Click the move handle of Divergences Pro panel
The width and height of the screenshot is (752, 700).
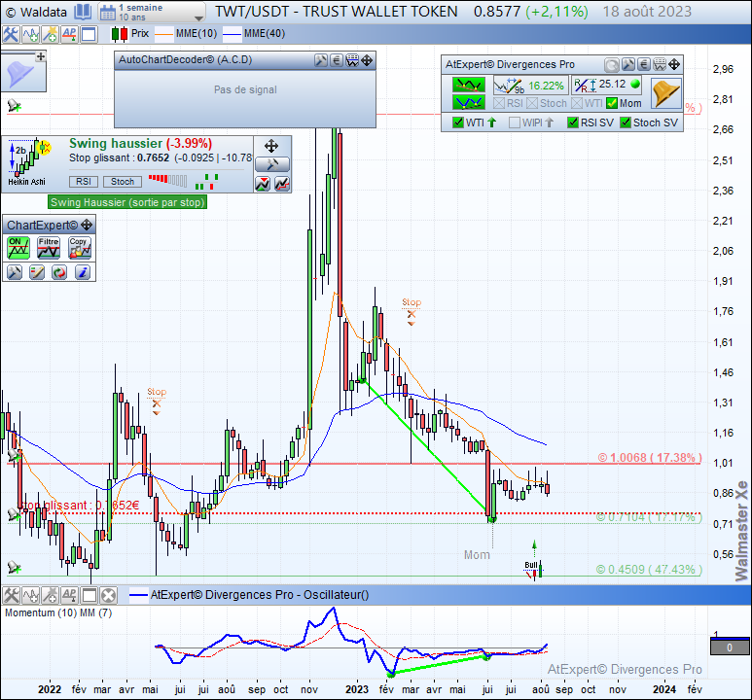coord(674,64)
